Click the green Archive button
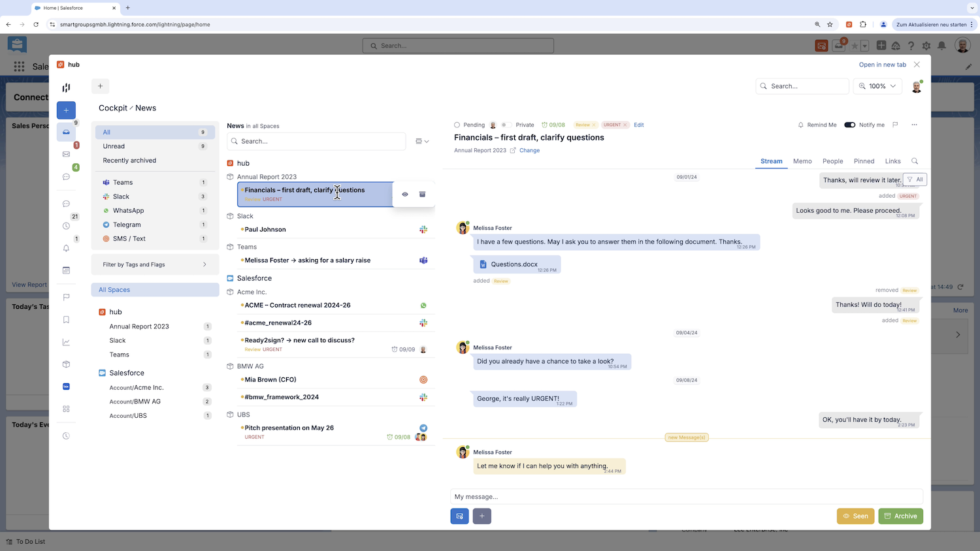Viewport: 980px width, 551px height. pos(900,516)
